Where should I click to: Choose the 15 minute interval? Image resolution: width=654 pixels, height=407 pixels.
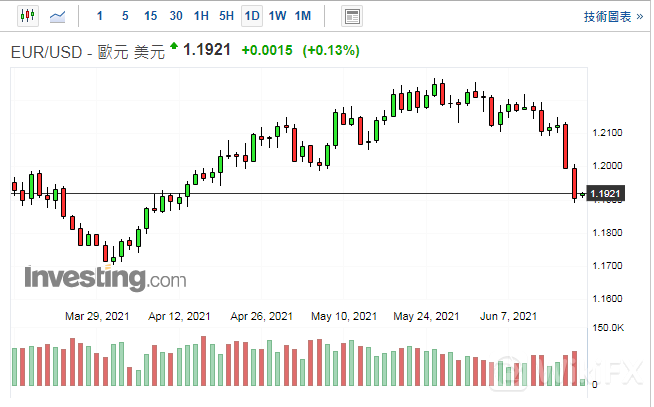tap(150, 16)
